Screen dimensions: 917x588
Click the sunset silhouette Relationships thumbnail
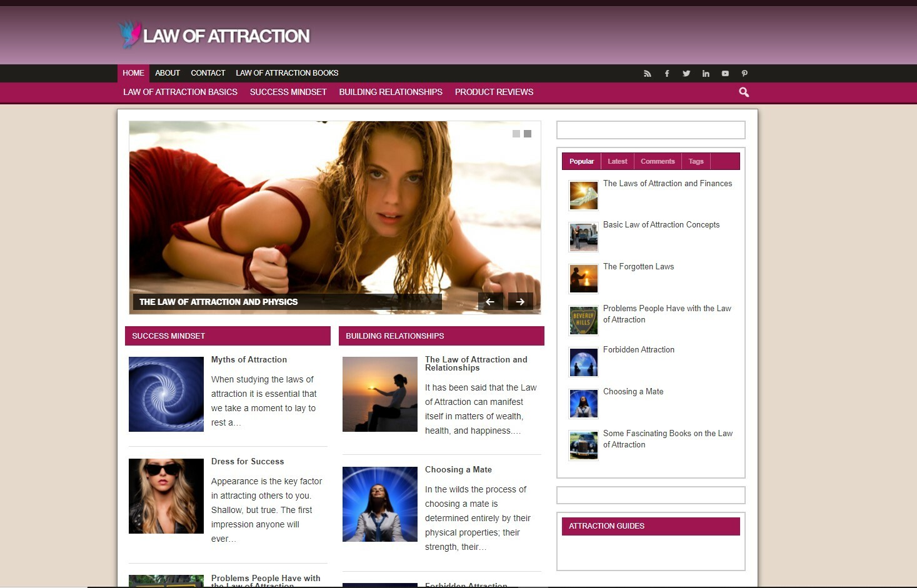pos(380,394)
